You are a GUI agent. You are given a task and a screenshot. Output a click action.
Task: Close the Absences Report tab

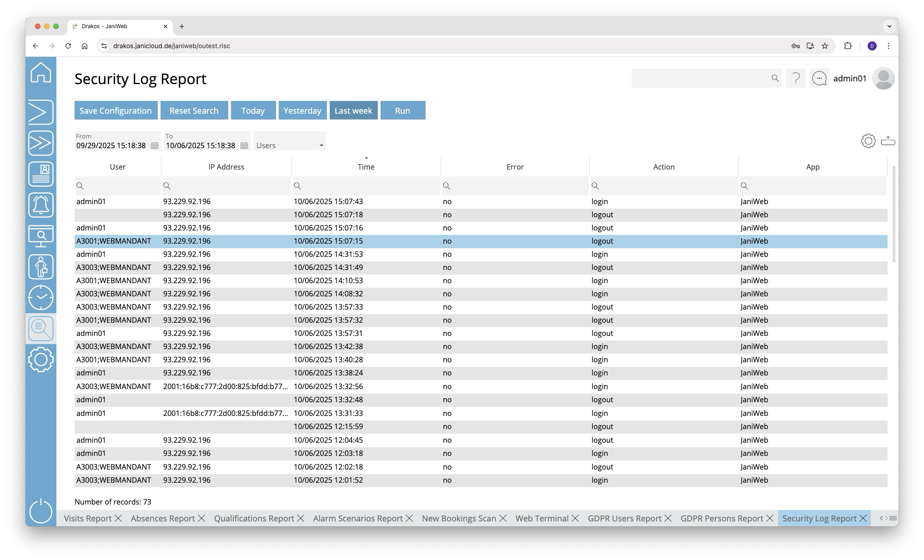[x=201, y=518]
